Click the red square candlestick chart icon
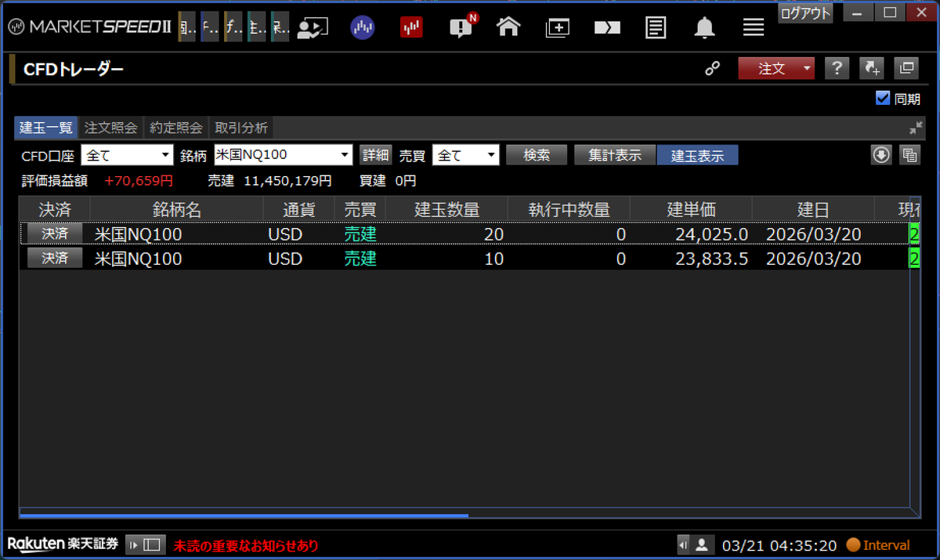 point(411,27)
